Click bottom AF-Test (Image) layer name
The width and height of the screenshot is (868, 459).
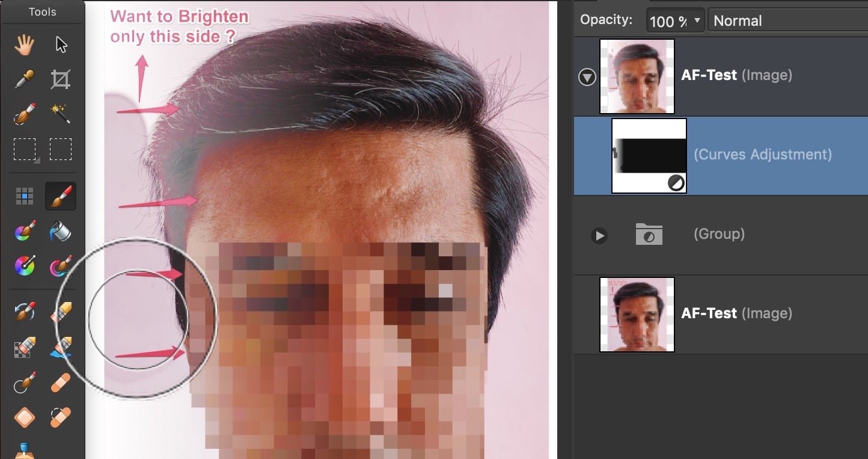point(736,313)
